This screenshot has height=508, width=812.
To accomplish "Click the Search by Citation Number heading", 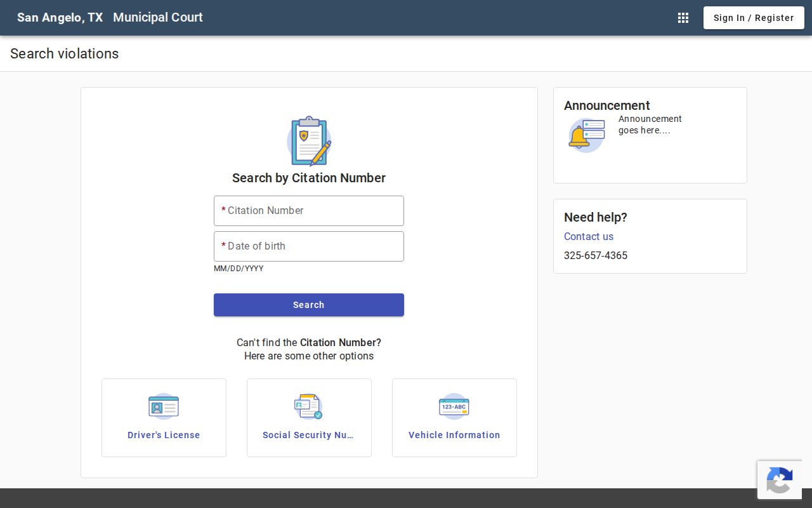I will pos(309,178).
